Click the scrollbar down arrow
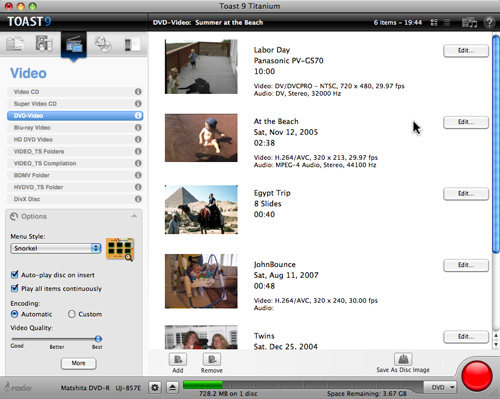The width and height of the screenshot is (500, 399). [x=496, y=344]
